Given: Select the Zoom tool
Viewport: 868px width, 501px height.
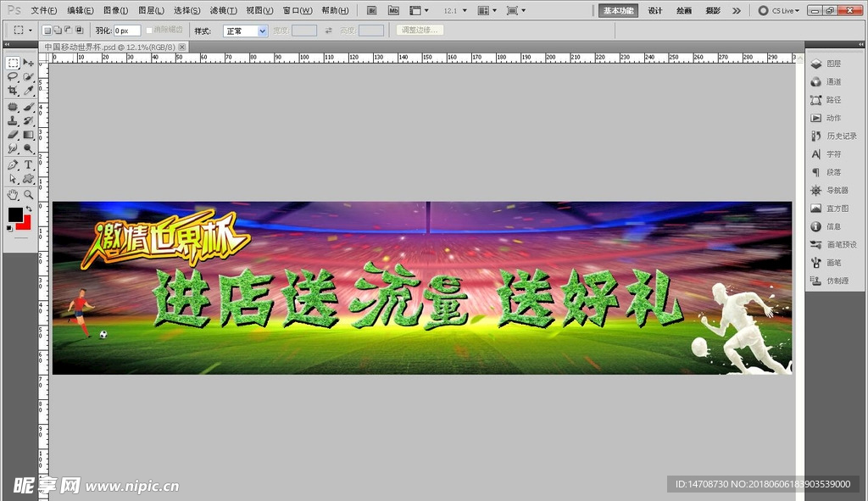Looking at the screenshot, I should (28, 195).
